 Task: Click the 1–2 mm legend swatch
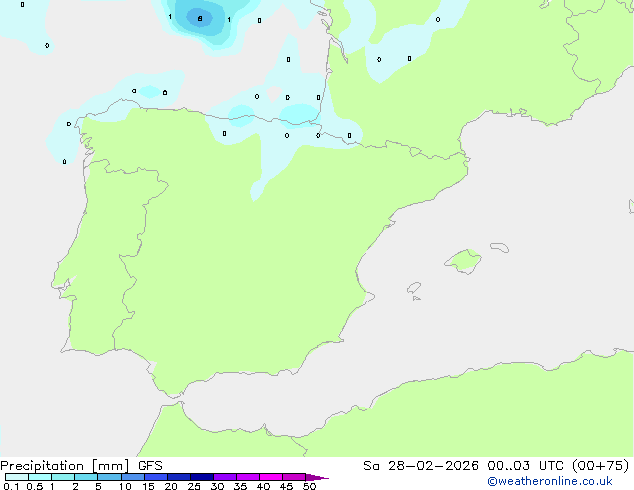63,477
